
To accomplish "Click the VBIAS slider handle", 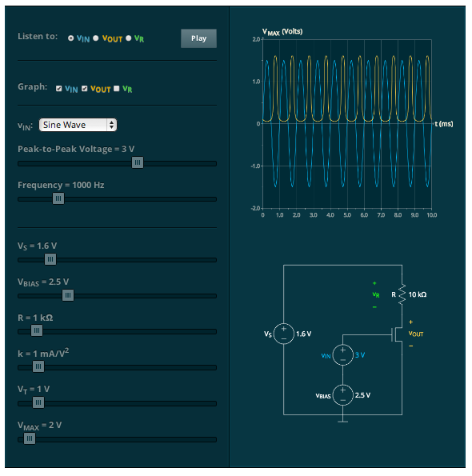I will coord(68,295).
